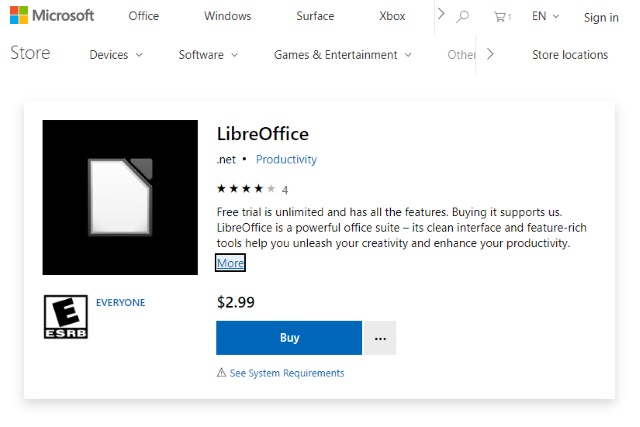Expand Games & Entertainment dropdown

point(342,55)
